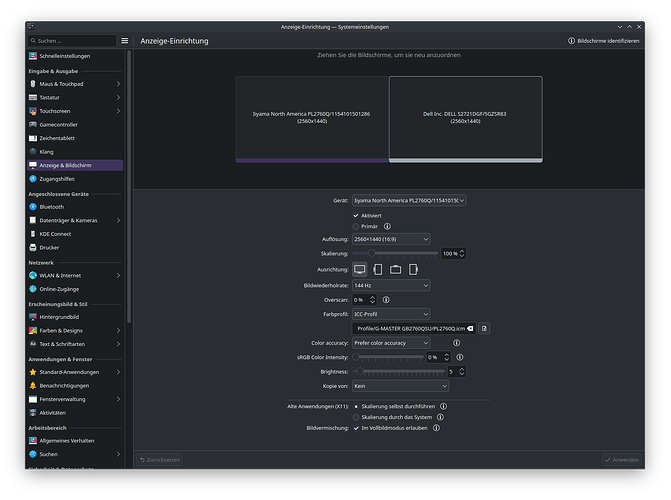
Task: Clear the ICC profile path field
Action: [470, 328]
